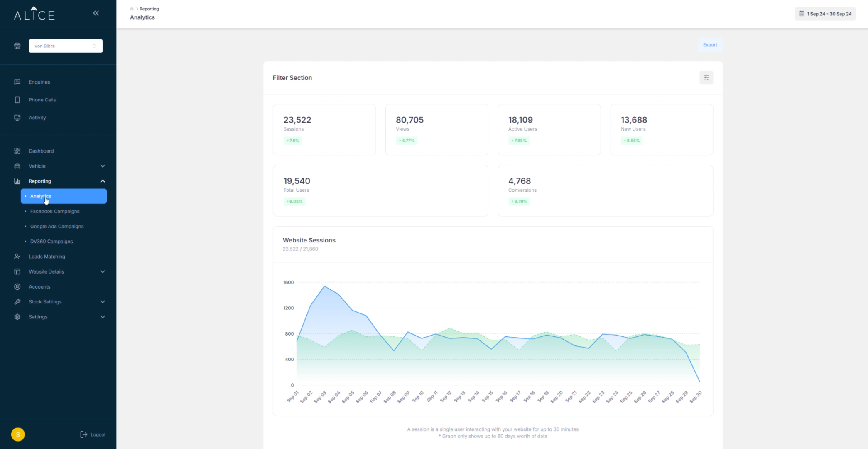Click the filter settings icon in Filter Section
The image size is (868, 449).
[x=706, y=78]
